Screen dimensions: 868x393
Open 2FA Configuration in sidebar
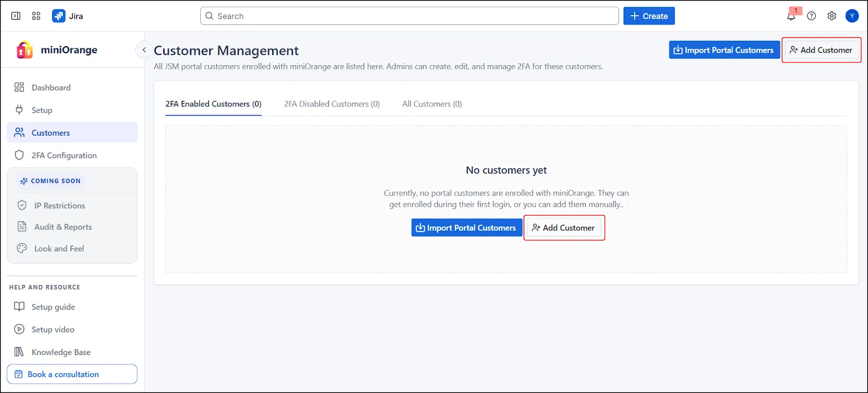tap(72, 155)
